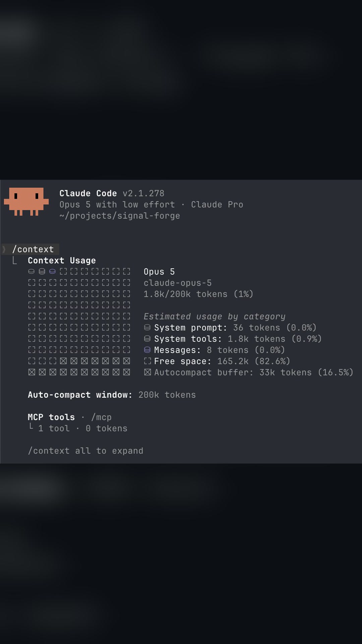Viewport: 362px width, 644px height.
Task: Click the Autocompact buffer crossed-box icon
Action: tap(147, 372)
